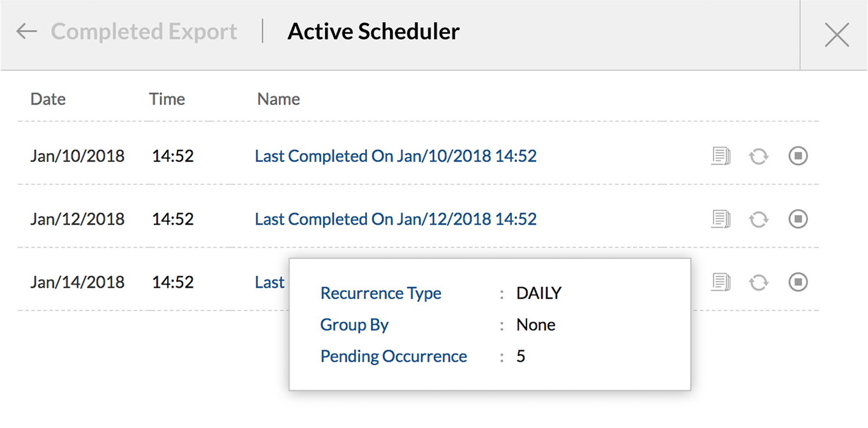Click the Time column header
The height and width of the screenshot is (428, 868).
click(167, 99)
